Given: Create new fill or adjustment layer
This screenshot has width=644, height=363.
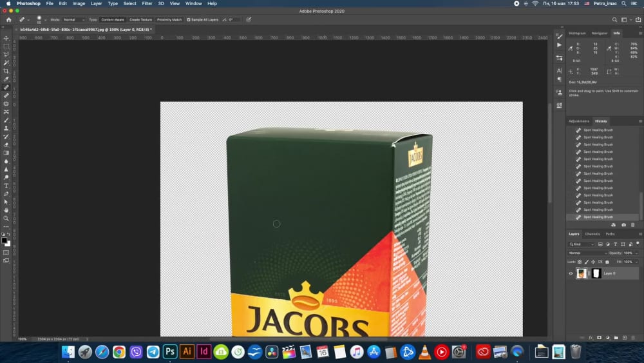Looking at the screenshot, I should pyautogui.click(x=608, y=337).
